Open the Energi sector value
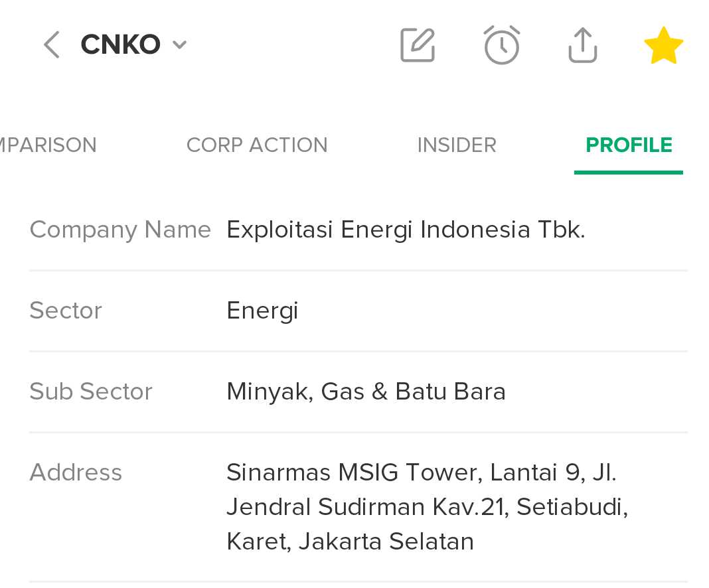Viewport: 709px width, 588px height. pos(262,311)
